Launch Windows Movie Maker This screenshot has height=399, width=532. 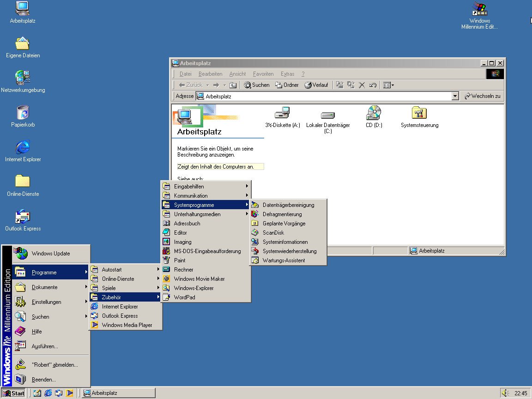tap(206, 278)
